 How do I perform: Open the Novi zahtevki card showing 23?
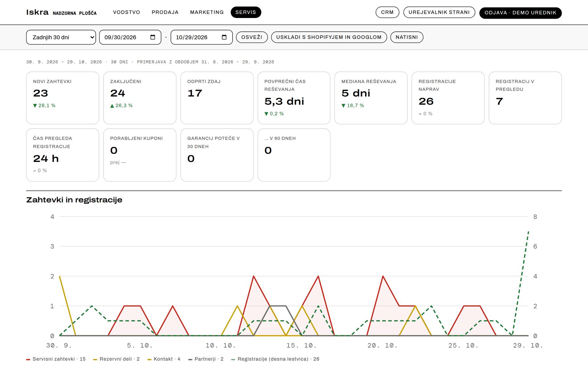pos(63,98)
